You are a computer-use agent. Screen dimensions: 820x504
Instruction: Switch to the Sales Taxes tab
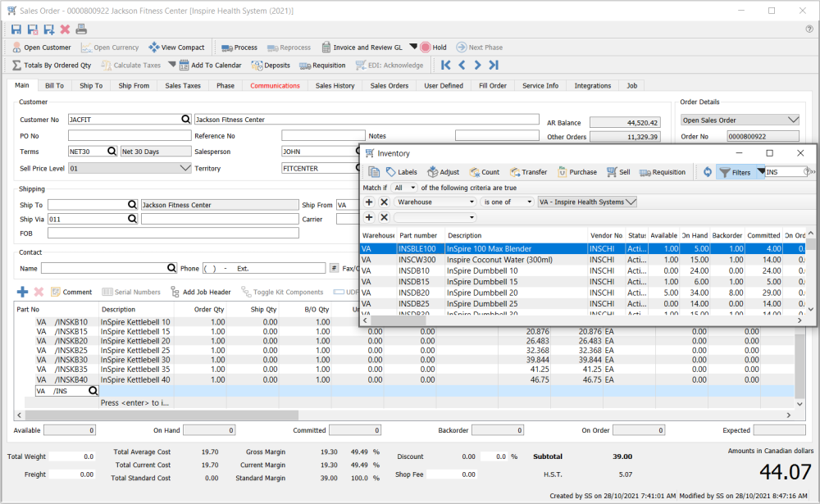183,85
